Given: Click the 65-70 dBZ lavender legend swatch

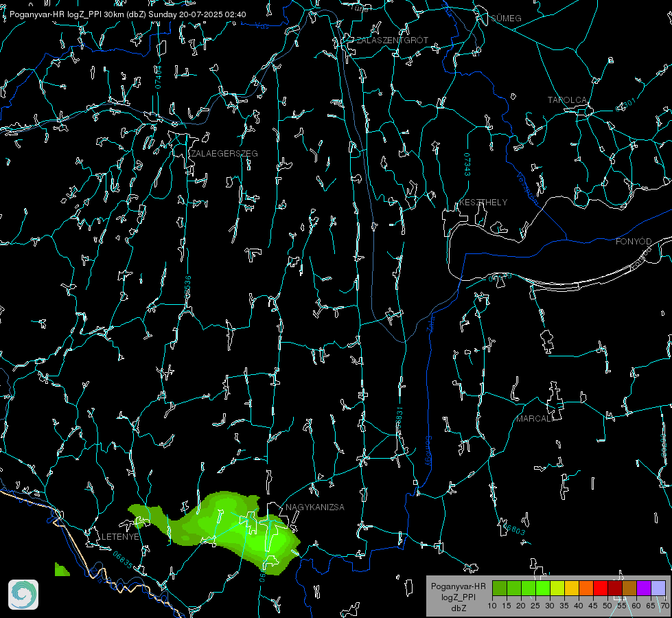Looking at the screenshot, I should coord(658,588).
